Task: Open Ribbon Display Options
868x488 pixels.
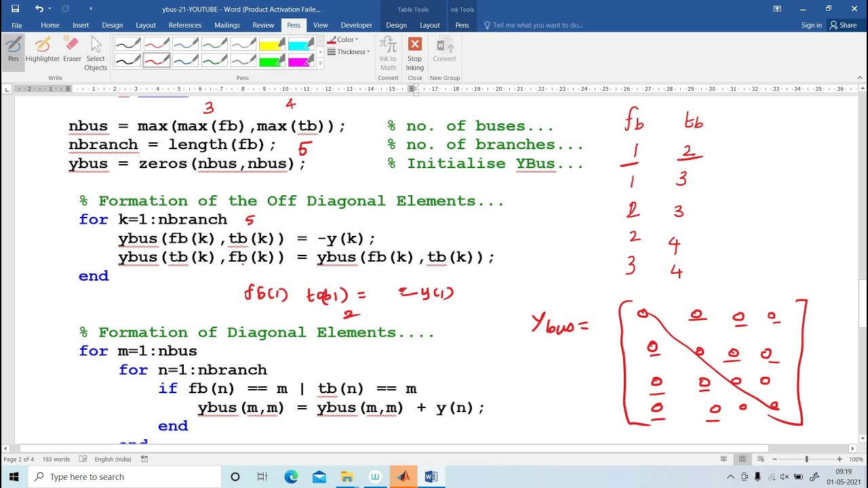Action: coord(777,9)
